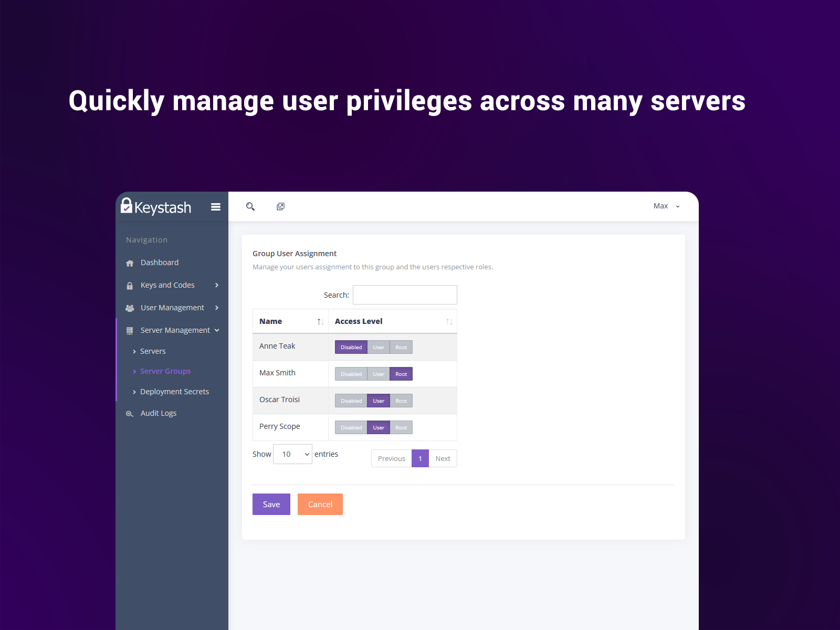Viewport: 840px width, 630px height.
Task: Click the Name column header
Action: (x=290, y=321)
